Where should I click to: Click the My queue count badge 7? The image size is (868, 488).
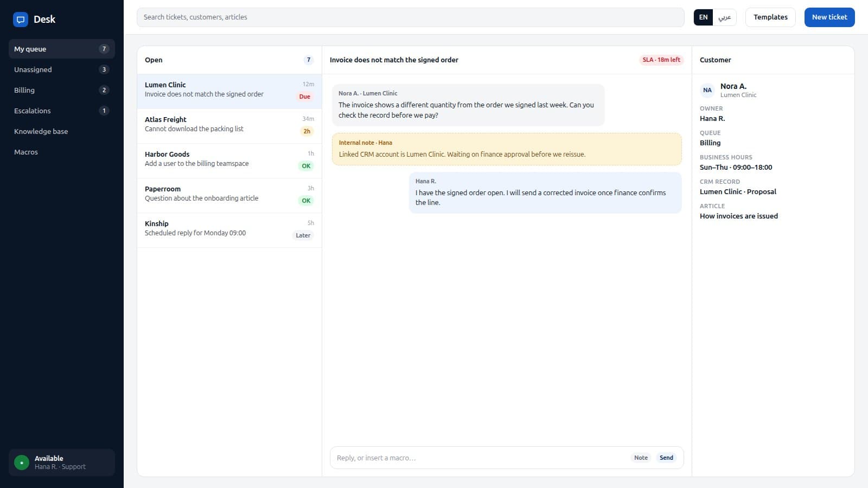104,49
